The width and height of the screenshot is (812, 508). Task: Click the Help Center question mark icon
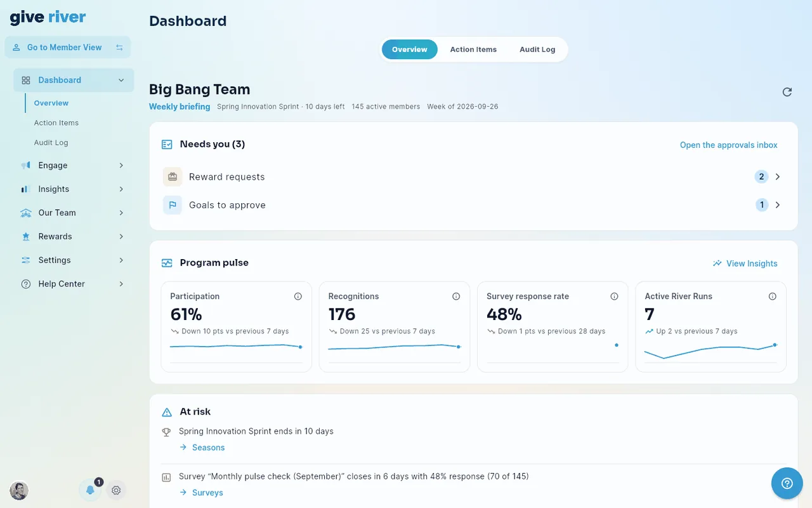pyautogui.click(x=26, y=284)
